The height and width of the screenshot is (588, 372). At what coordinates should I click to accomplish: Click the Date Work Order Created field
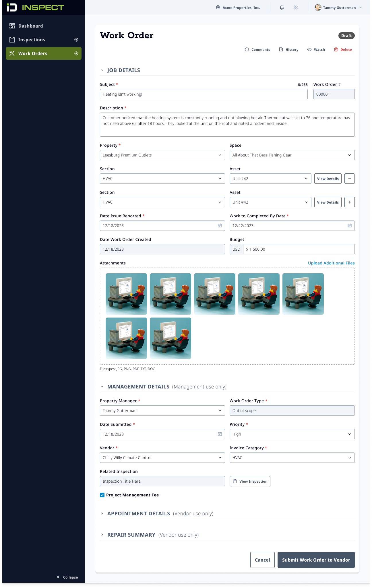pos(162,249)
